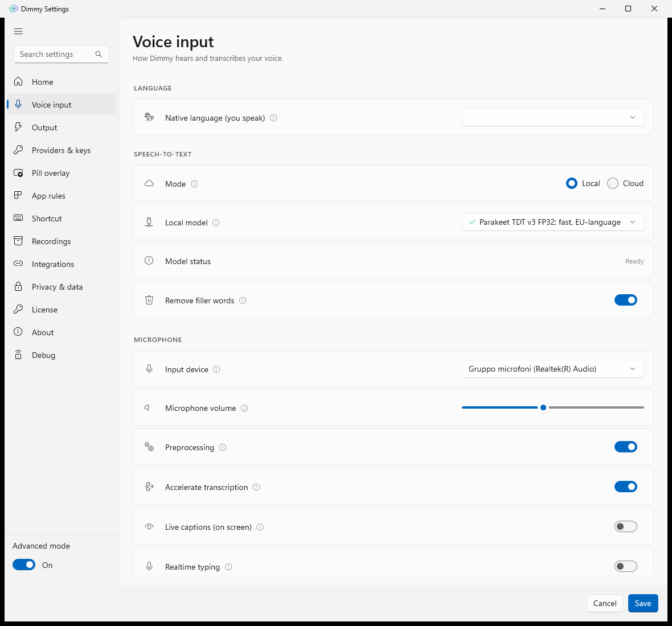Go to Home settings page
The width and height of the screenshot is (672, 626).
pos(62,82)
